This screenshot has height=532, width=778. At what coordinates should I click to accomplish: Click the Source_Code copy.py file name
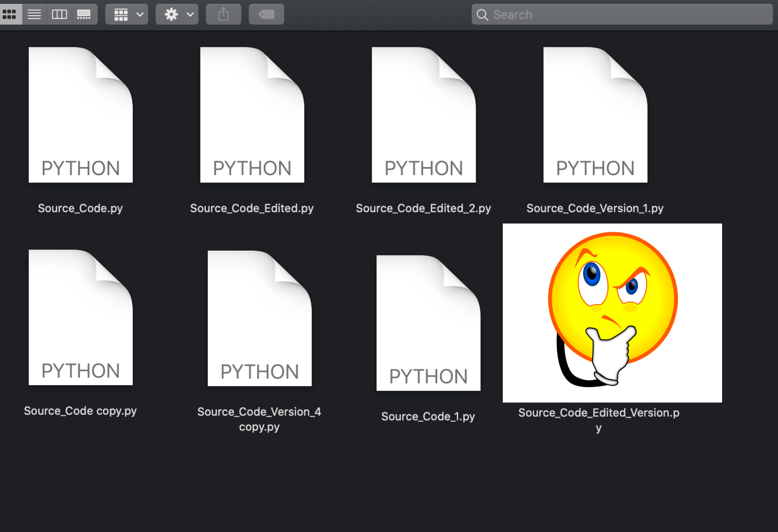click(80, 411)
